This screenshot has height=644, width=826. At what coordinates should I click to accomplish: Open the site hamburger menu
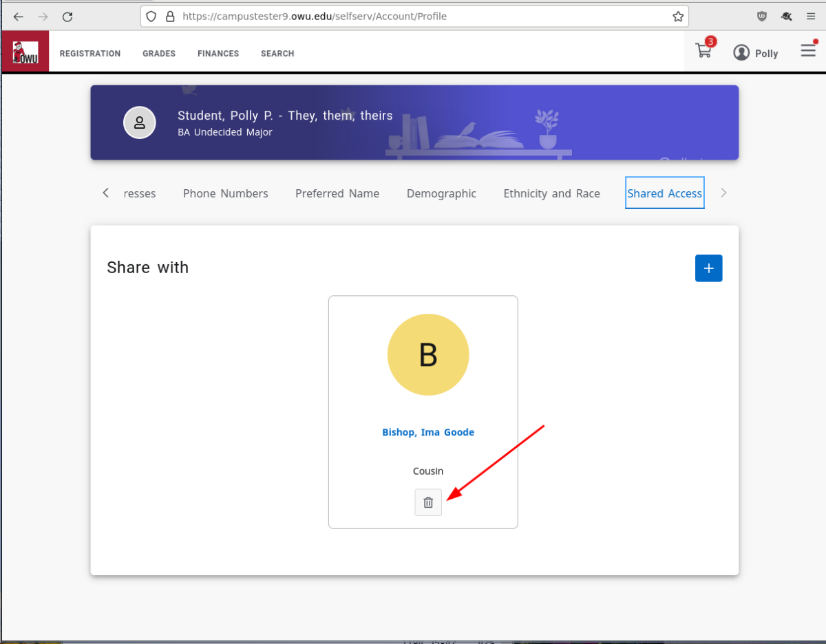(808, 50)
